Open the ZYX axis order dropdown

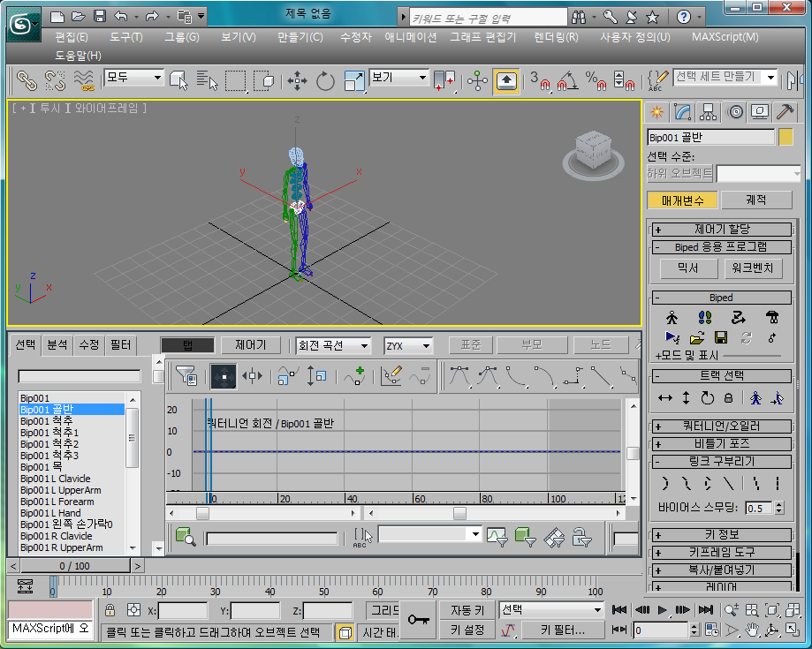click(x=407, y=345)
